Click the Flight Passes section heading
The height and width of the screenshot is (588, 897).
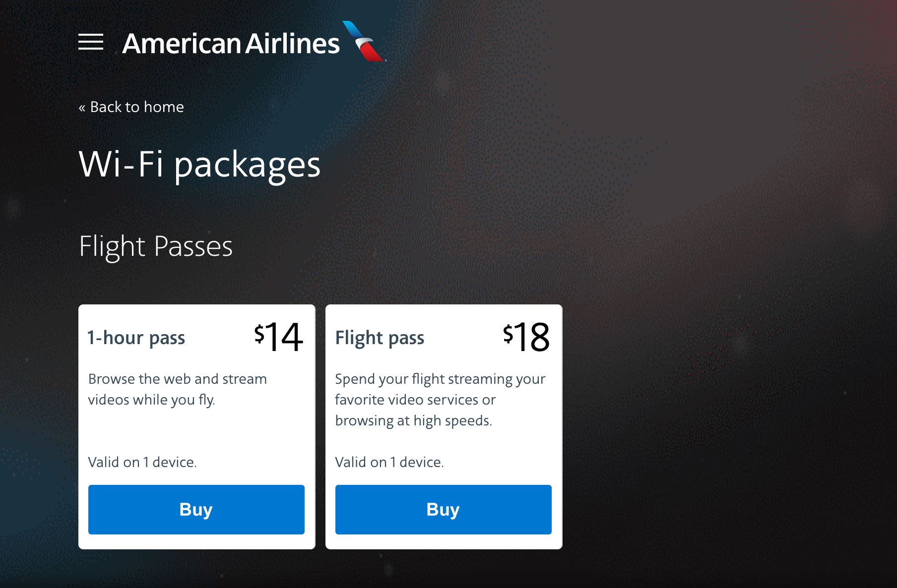point(156,246)
